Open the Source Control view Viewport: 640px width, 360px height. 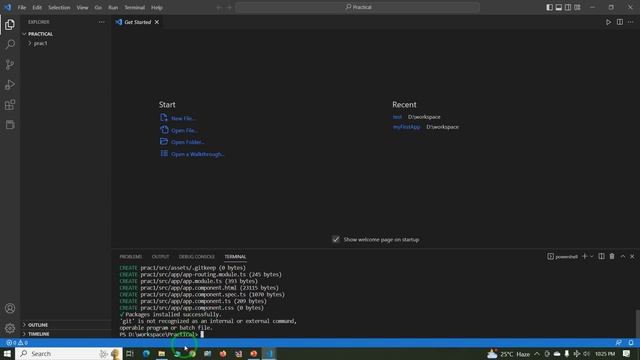pyautogui.click(x=10, y=64)
